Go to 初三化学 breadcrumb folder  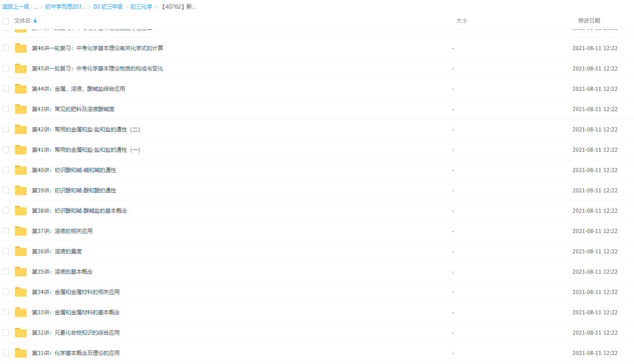[x=141, y=7]
